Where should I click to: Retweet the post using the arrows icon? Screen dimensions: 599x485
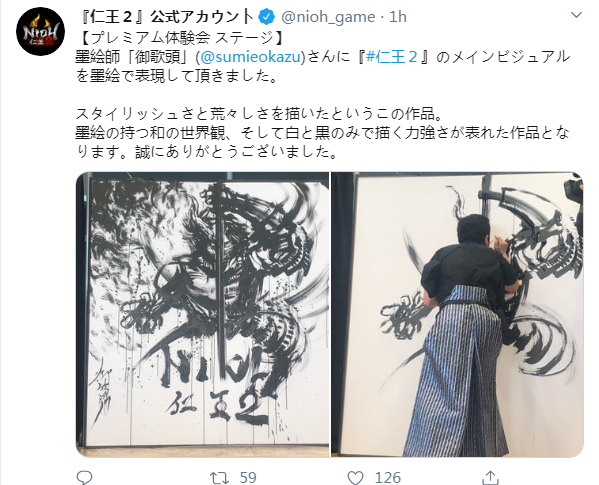pyautogui.click(x=219, y=477)
